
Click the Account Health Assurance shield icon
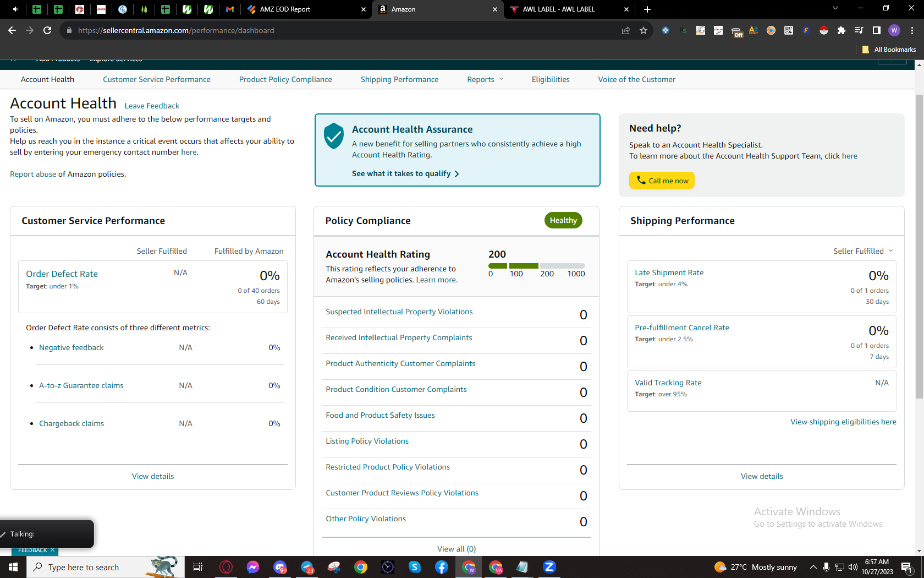[x=334, y=136]
